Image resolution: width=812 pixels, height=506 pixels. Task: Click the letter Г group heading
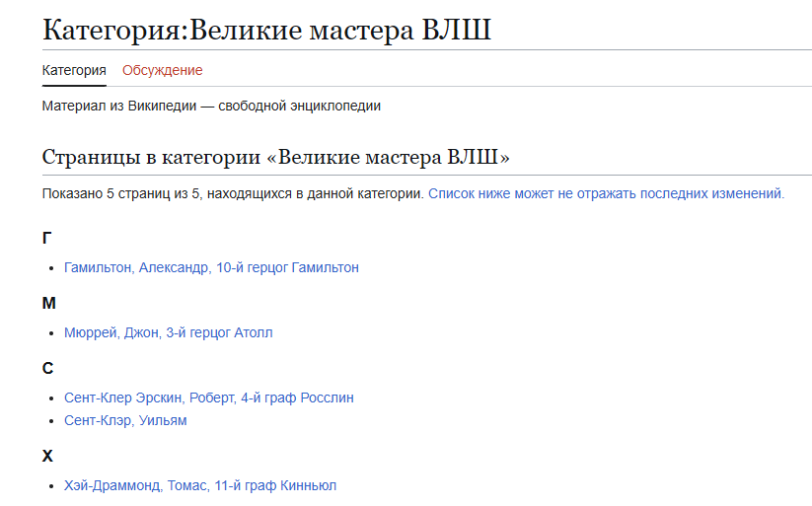tap(47, 238)
